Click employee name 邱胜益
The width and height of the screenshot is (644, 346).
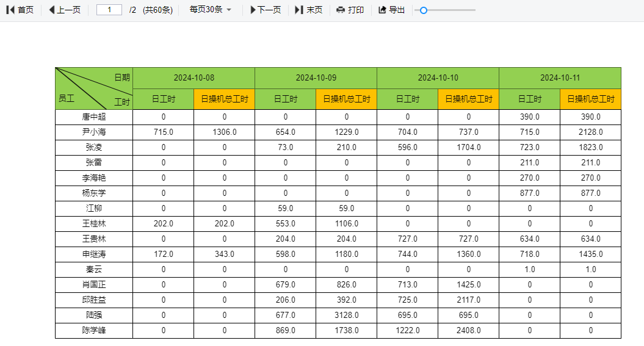(x=94, y=300)
